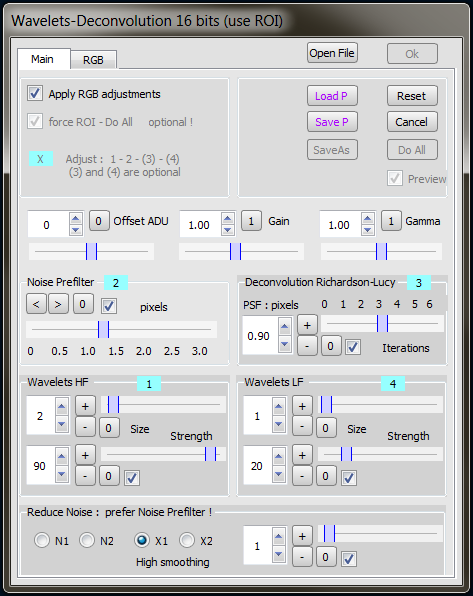The height and width of the screenshot is (596, 473).
Task: Increase PSF pixels with up arrow
Action: 285,327
